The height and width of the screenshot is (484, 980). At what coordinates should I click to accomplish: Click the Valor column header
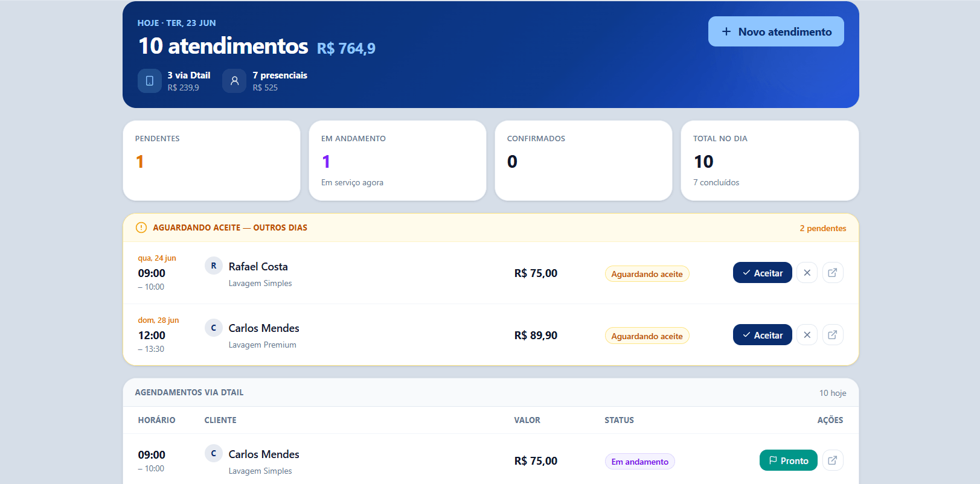(x=527, y=420)
